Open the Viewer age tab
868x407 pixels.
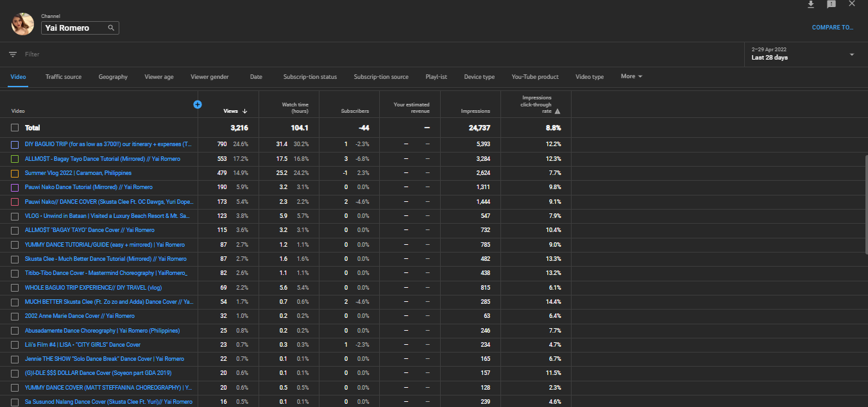[x=159, y=77]
